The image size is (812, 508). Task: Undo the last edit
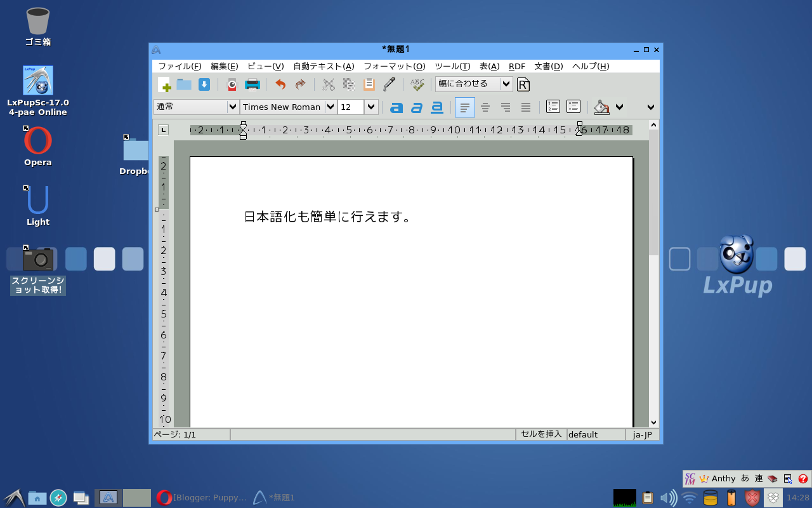pyautogui.click(x=279, y=84)
